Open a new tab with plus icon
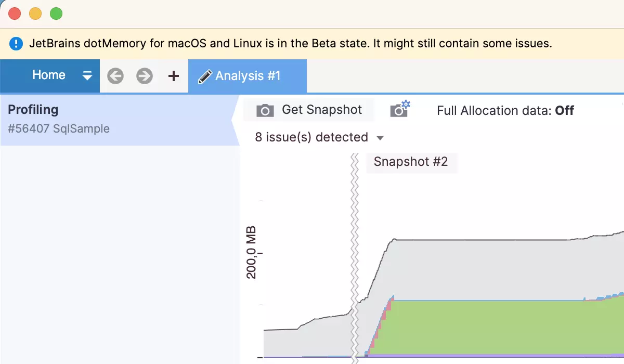Viewport: 624px width, 364px height. tap(174, 76)
